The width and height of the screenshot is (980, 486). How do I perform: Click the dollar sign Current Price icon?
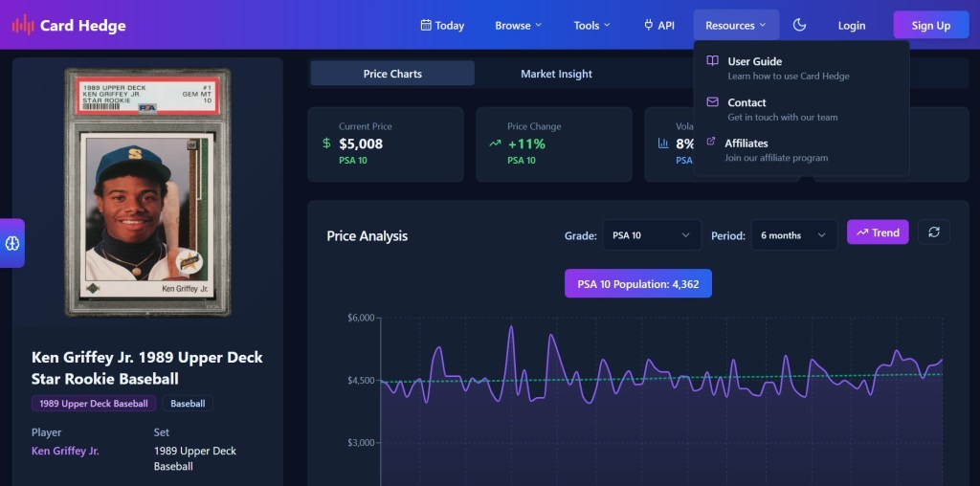[326, 144]
